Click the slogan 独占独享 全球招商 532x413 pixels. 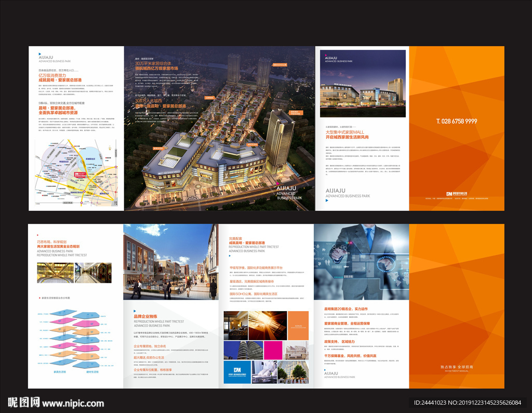click(457, 367)
